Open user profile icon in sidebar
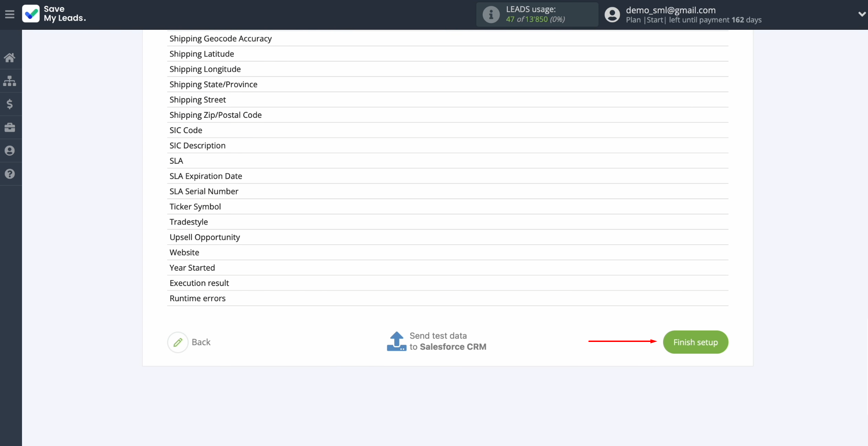The image size is (868, 446). [10, 151]
